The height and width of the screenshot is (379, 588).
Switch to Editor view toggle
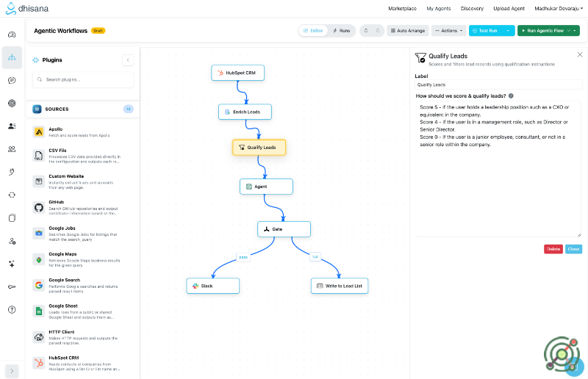coord(313,31)
